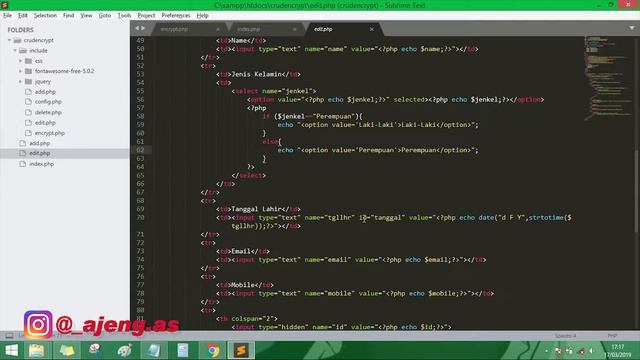Screen dimensions: 640x360
Task: Select the include folder icon
Action: pos(23,51)
